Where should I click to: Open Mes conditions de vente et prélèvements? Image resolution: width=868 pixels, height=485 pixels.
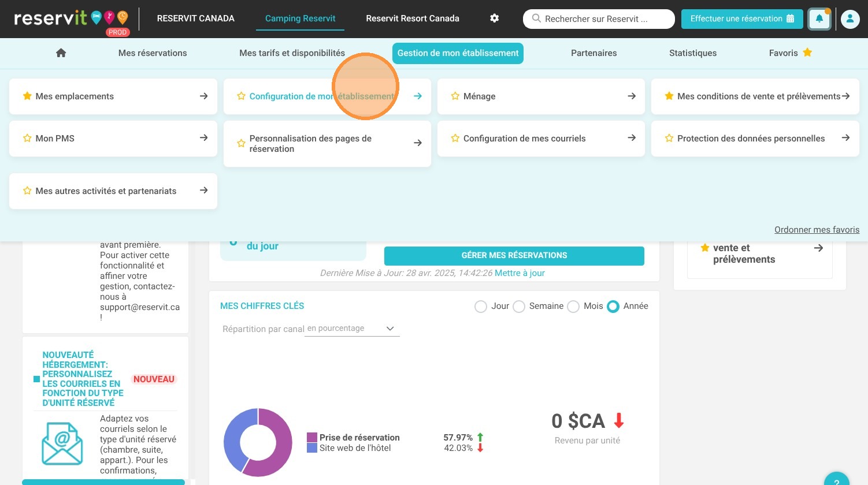pyautogui.click(x=755, y=96)
